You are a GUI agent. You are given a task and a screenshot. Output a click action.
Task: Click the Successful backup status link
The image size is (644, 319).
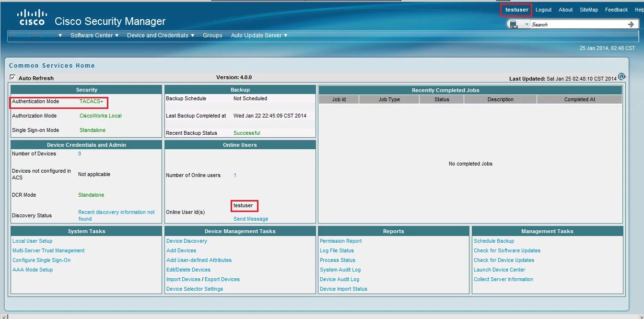tap(247, 133)
